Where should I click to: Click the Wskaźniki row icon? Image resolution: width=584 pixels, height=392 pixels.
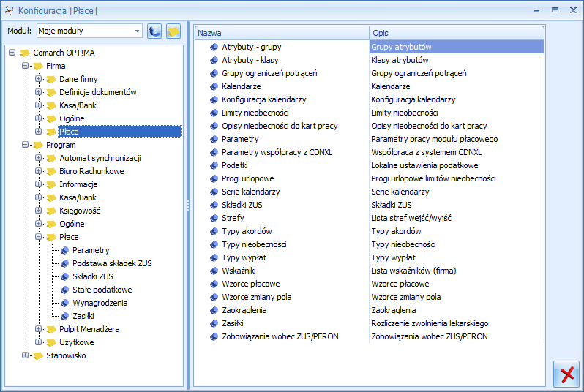point(214,271)
